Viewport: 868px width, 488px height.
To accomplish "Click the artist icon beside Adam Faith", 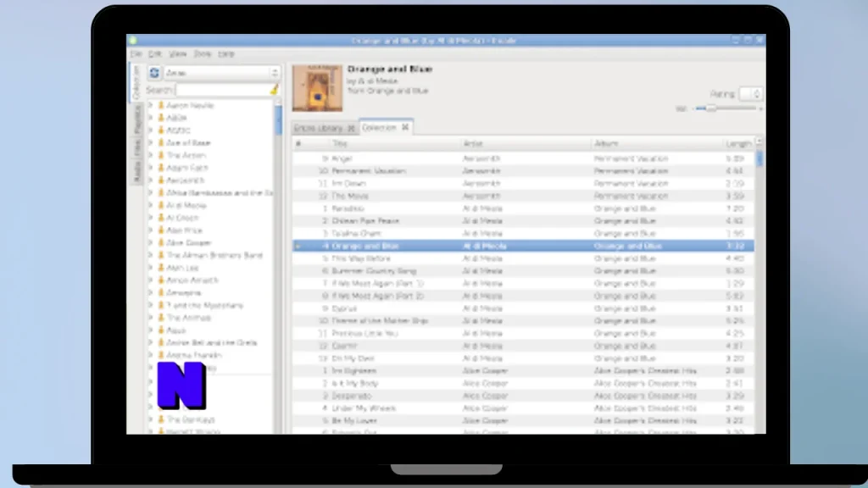I will tap(161, 168).
